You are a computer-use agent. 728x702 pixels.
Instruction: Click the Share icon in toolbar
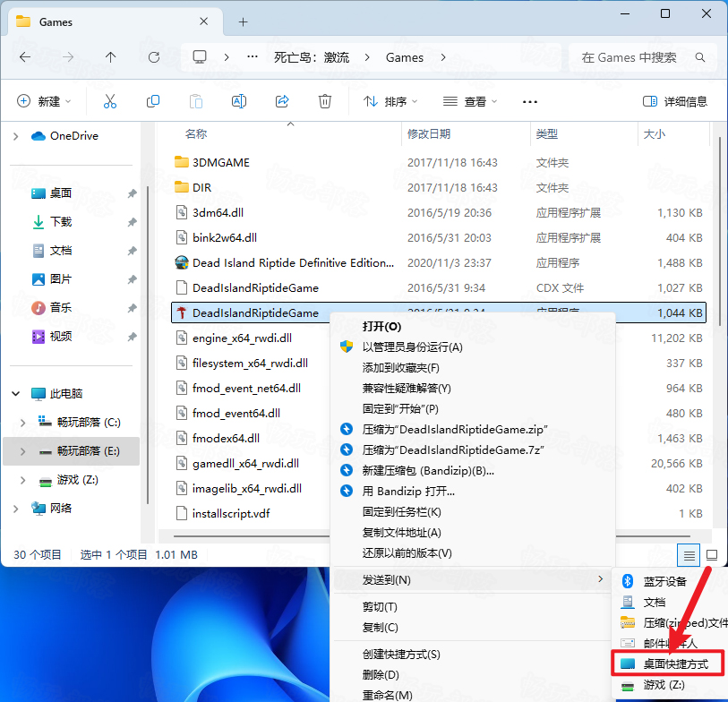[282, 101]
